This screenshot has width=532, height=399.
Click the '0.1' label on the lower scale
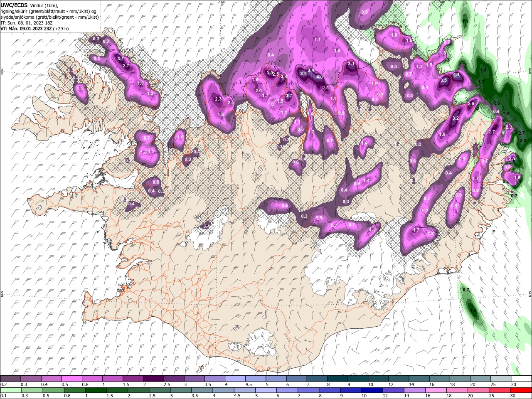pyautogui.click(x=3, y=396)
